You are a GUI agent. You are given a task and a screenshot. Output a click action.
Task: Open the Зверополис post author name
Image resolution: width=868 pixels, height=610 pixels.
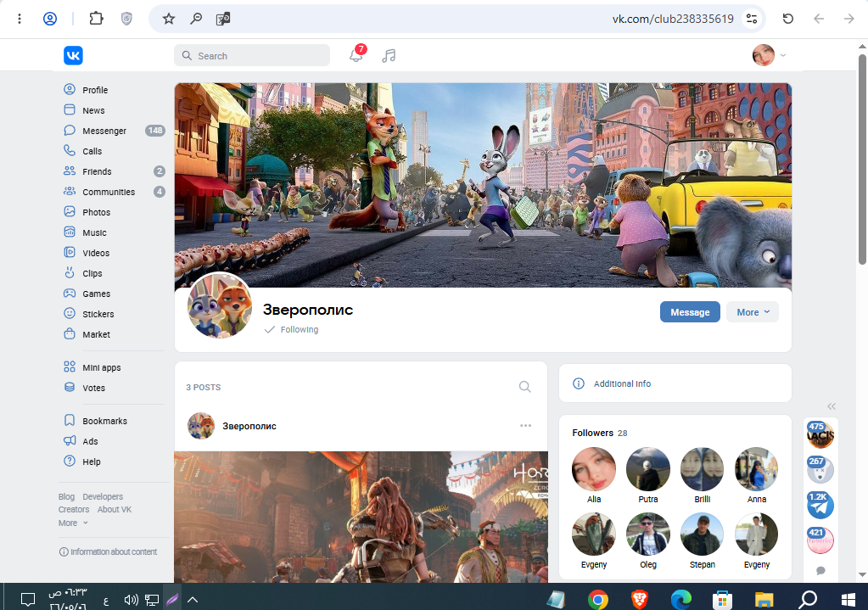(x=249, y=426)
